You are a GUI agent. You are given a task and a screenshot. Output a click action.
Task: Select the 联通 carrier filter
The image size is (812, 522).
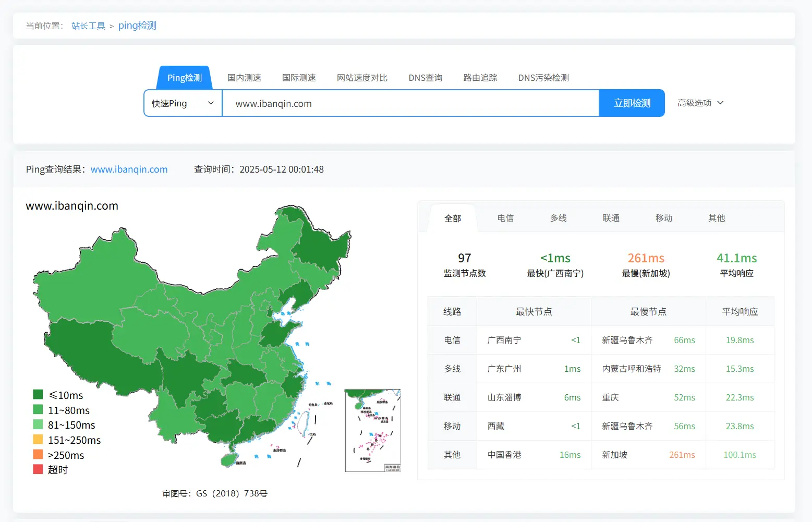(611, 218)
